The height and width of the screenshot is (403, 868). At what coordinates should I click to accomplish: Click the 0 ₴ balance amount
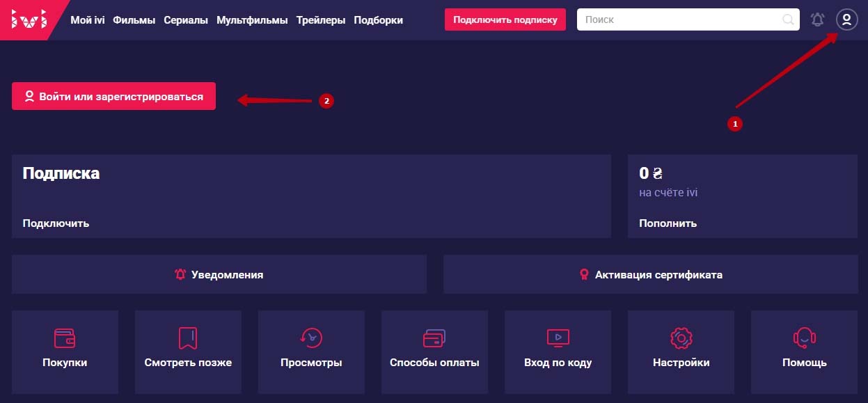(650, 173)
